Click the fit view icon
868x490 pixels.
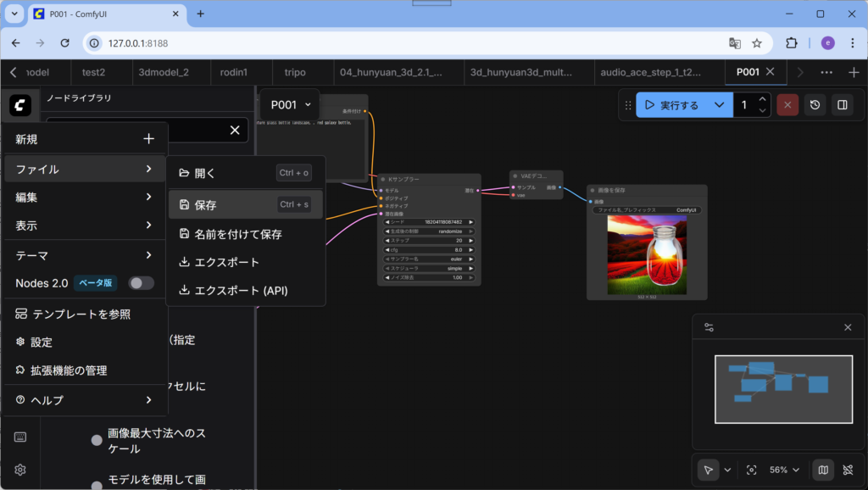(751, 470)
